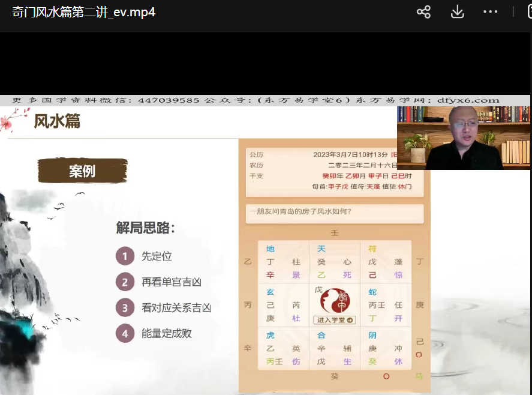Image resolution: width=532 pixels, height=395 pixels.
Task: Click the brown 案例 banner label
Action: point(82,171)
